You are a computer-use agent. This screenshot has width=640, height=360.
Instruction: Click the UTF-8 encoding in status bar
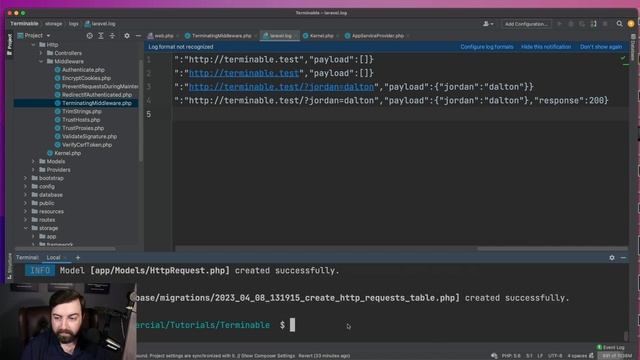(x=555, y=356)
